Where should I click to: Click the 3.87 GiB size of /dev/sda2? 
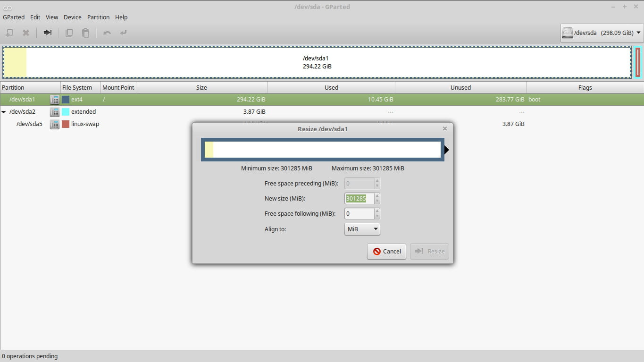(x=254, y=112)
